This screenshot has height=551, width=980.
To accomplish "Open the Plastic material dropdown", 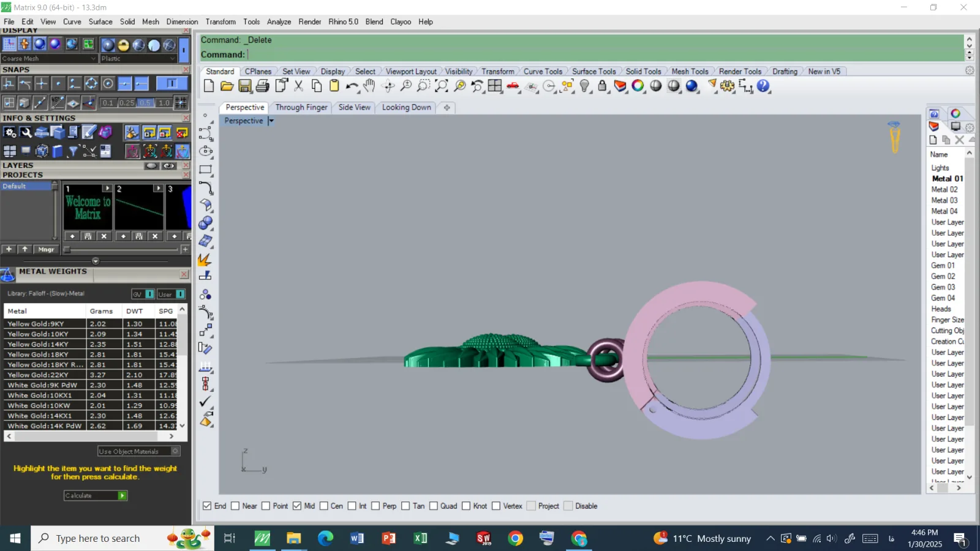I will tap(138, 59).
